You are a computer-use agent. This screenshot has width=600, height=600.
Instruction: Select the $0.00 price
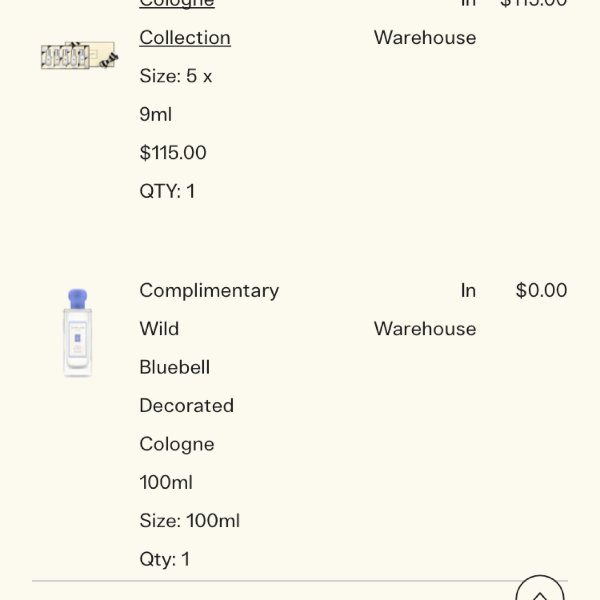click(x=541, y=290)
